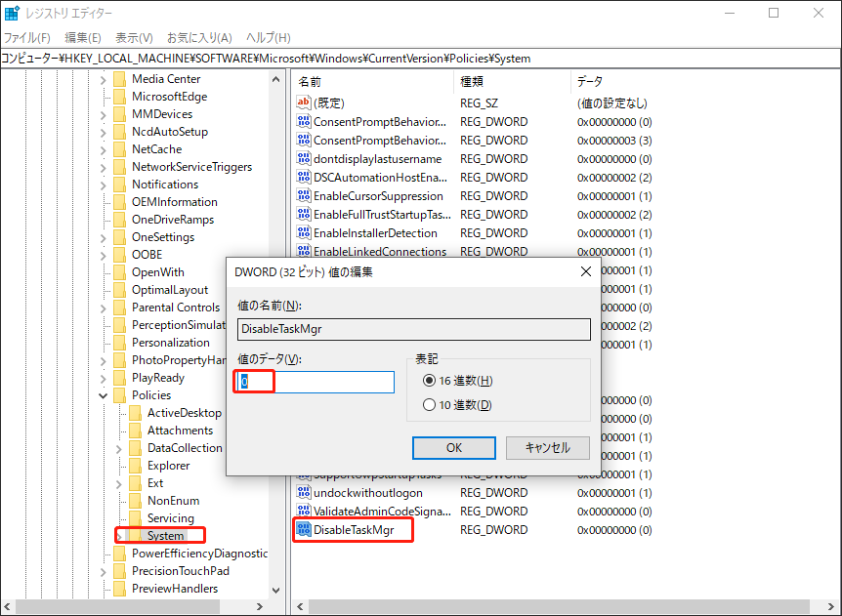Select the NonEnum folder icon
The image size is (842, 616).
pos(138,501)
